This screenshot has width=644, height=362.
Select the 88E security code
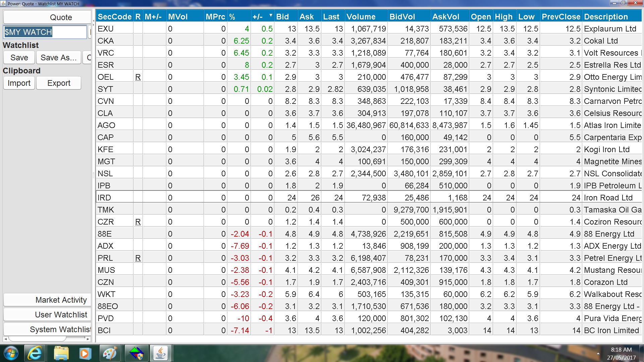point(104,234)
